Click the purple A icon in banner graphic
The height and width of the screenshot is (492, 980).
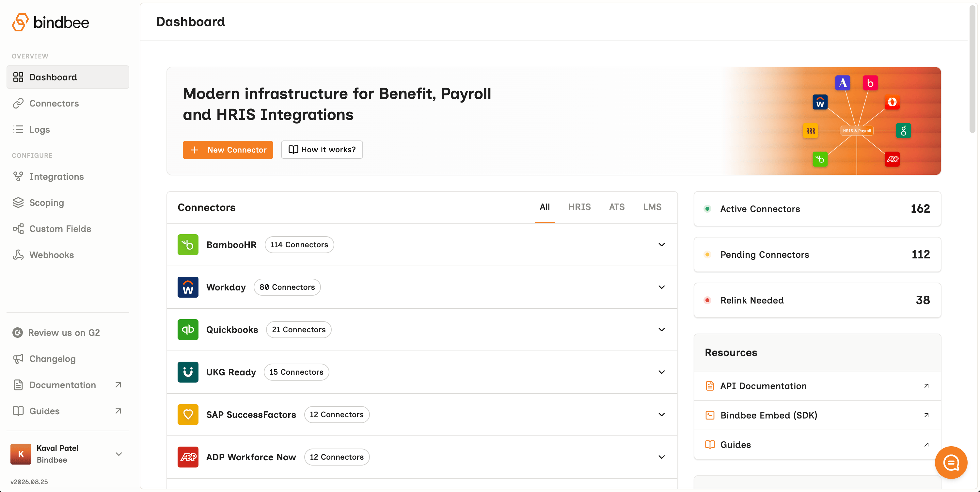click(x=843, y=83)
